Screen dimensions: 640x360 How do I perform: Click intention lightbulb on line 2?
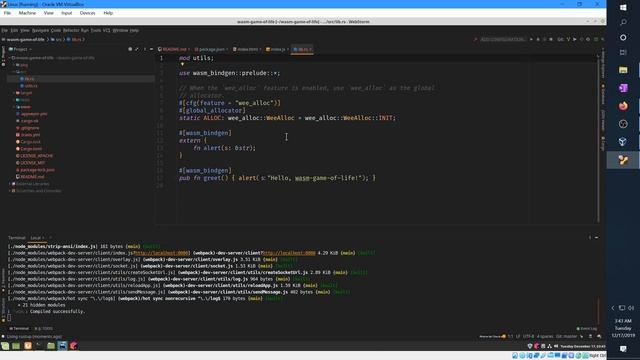point(182,64)
